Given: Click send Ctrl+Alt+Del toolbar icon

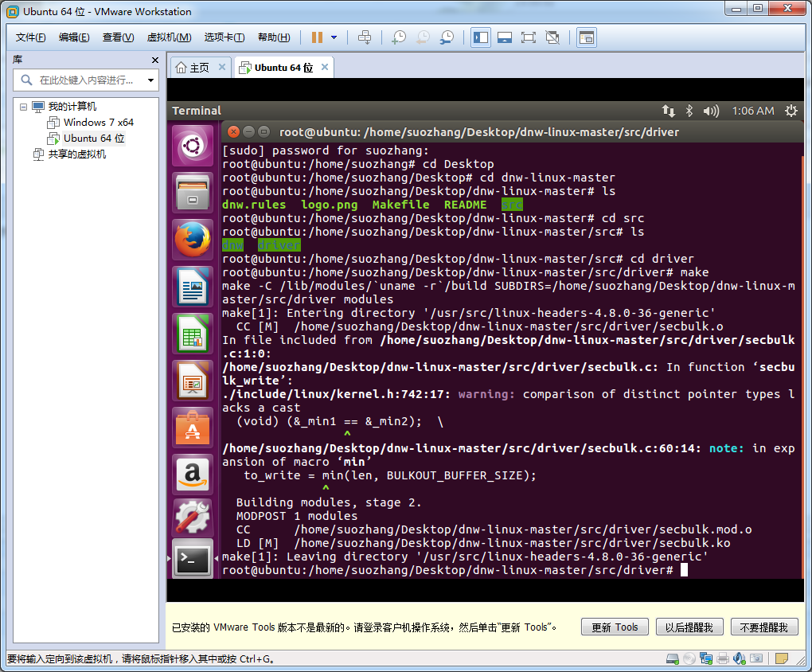Looking at the screenshot, I should coord(365,37).
